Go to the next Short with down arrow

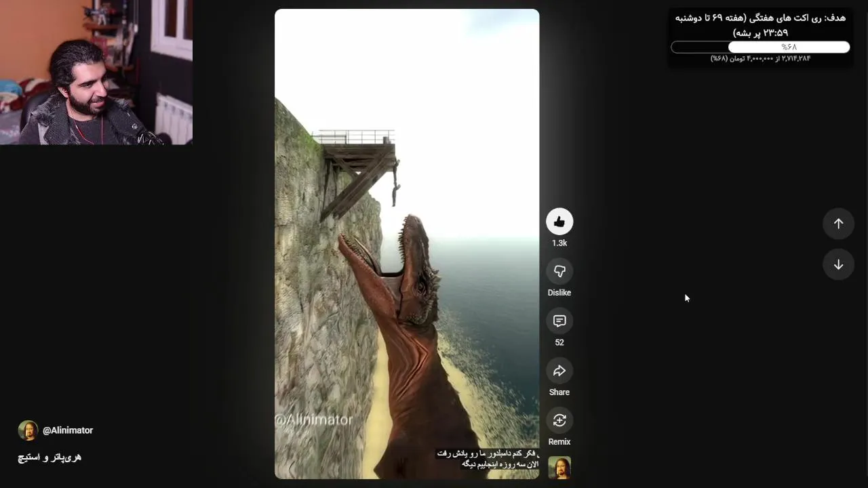[x=838, y=264]
